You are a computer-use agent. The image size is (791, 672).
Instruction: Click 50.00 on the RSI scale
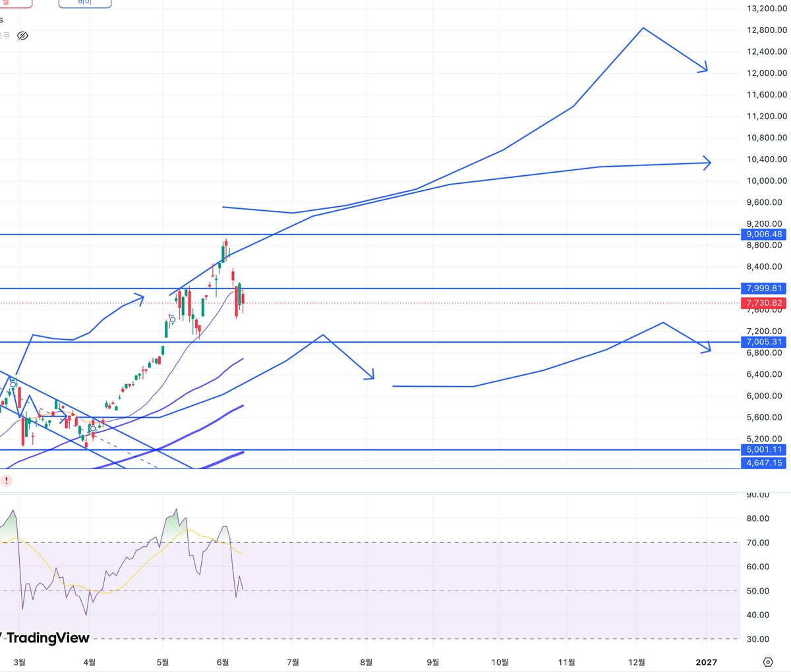pos(758,591)
